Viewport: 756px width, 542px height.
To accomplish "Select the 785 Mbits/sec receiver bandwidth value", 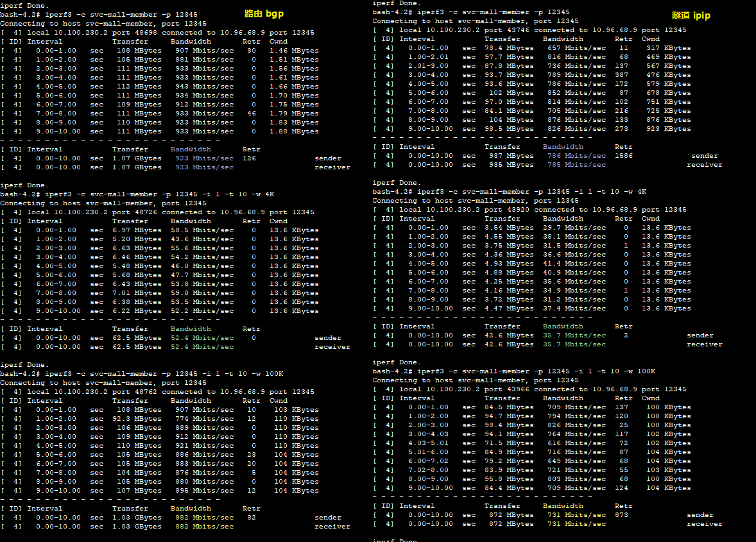I will tap(576, 165).
